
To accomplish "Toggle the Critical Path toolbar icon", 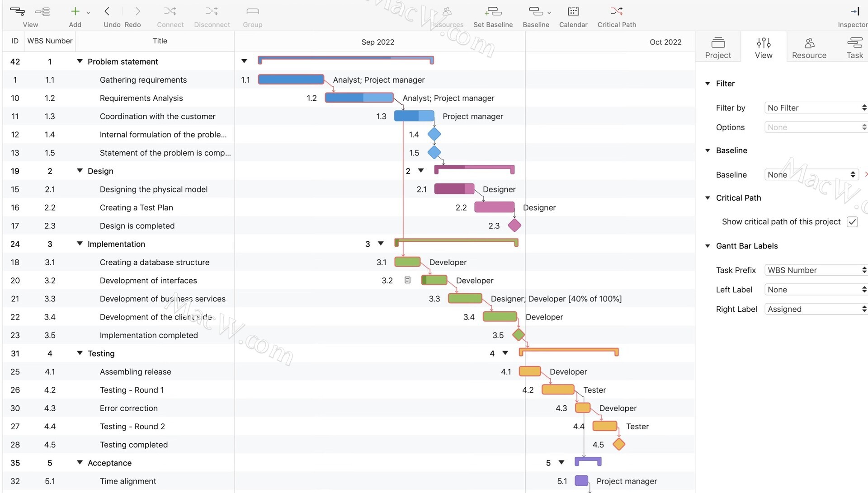I will 616,12.
